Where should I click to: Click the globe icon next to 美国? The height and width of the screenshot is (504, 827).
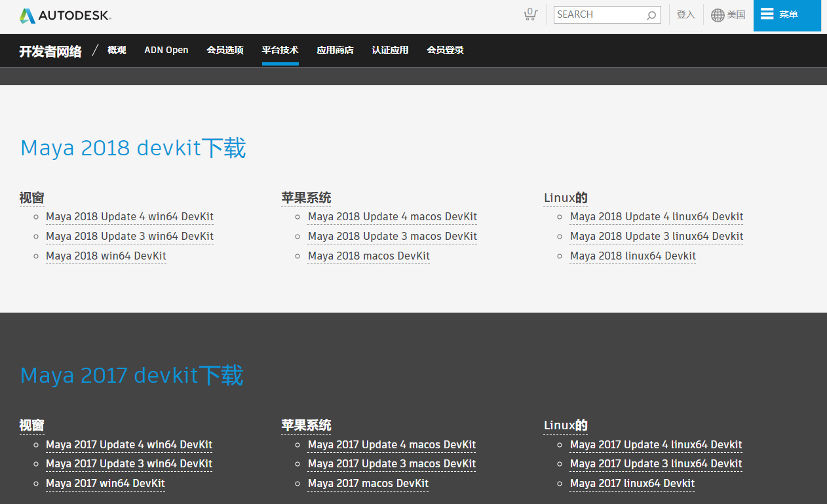tap(716, 14)
